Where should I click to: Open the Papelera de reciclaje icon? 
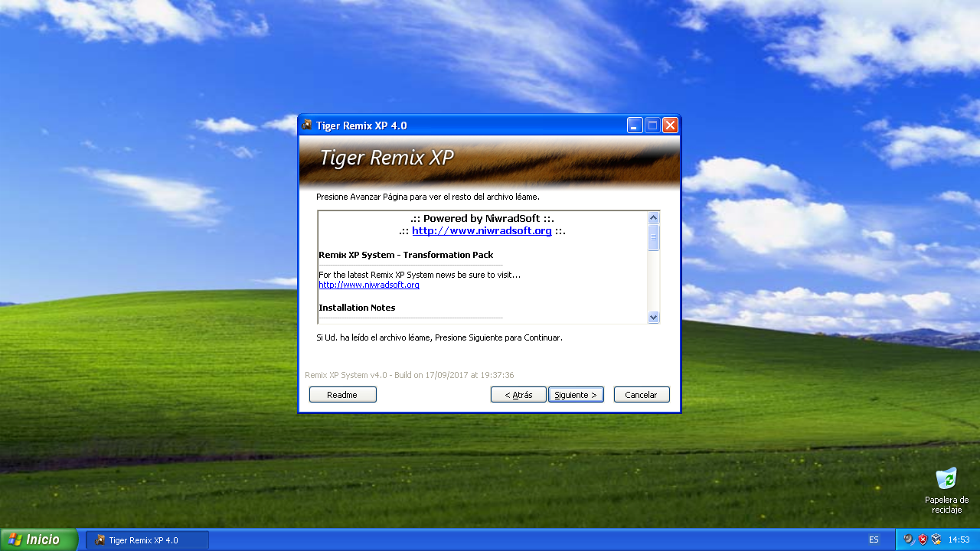click(x=946, y=490)
